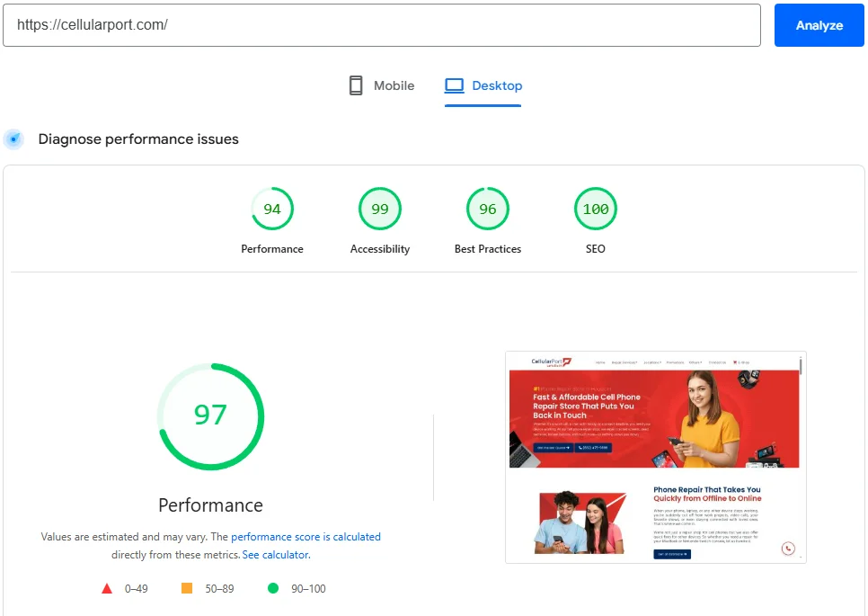
Task: Click the SEO 100 score gauge
Action: tap(596, 210)
